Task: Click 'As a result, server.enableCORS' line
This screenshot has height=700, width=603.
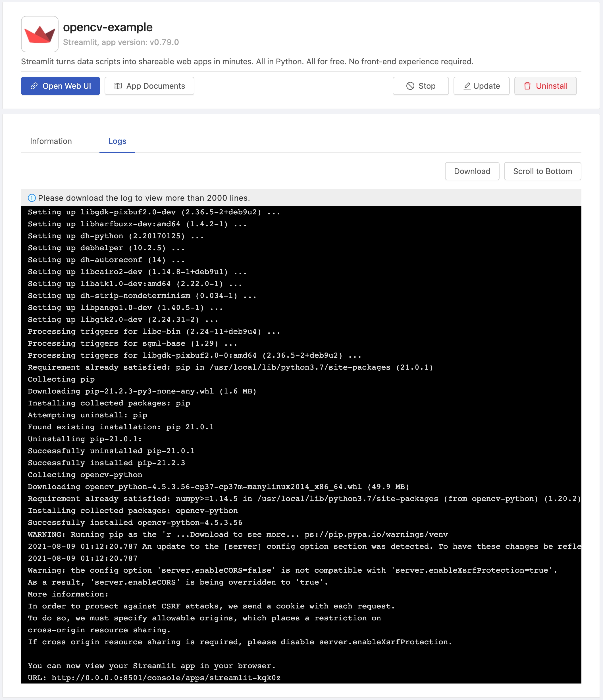Action: (x=178, y=582)
